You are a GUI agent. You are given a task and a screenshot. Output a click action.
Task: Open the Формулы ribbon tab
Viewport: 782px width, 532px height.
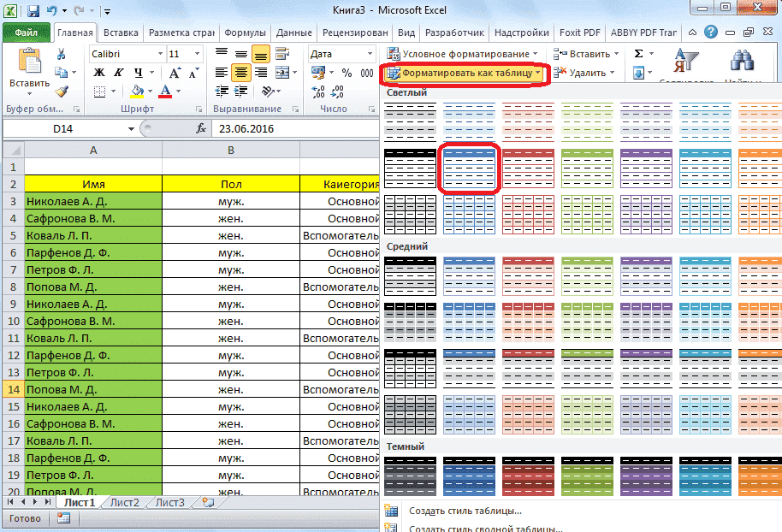244,33
